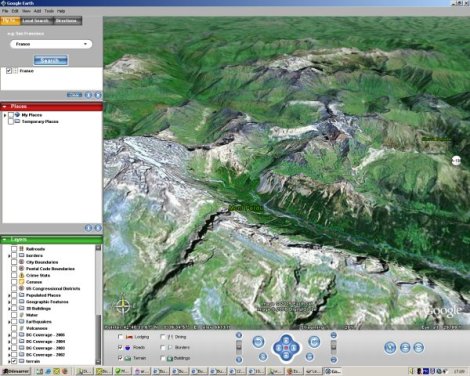Select the Temporary Places folder icon
This screenshot has height=376, width=470.
pos(17,121)
